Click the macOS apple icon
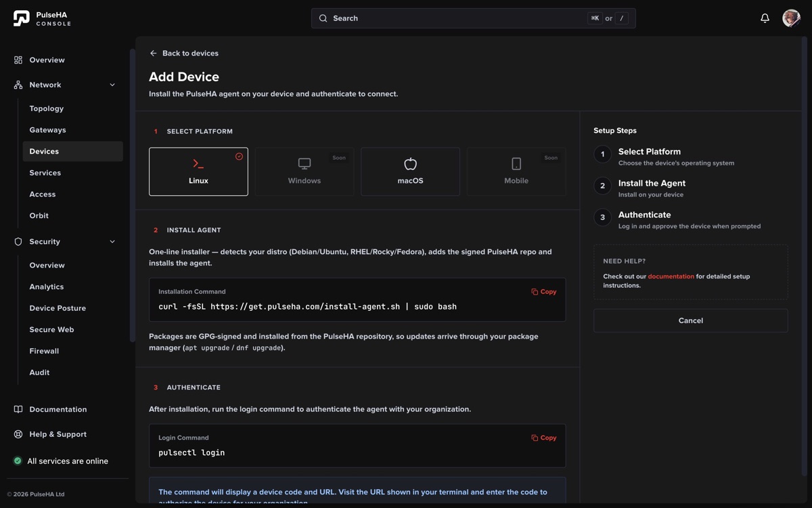 (x=410, y=163)
